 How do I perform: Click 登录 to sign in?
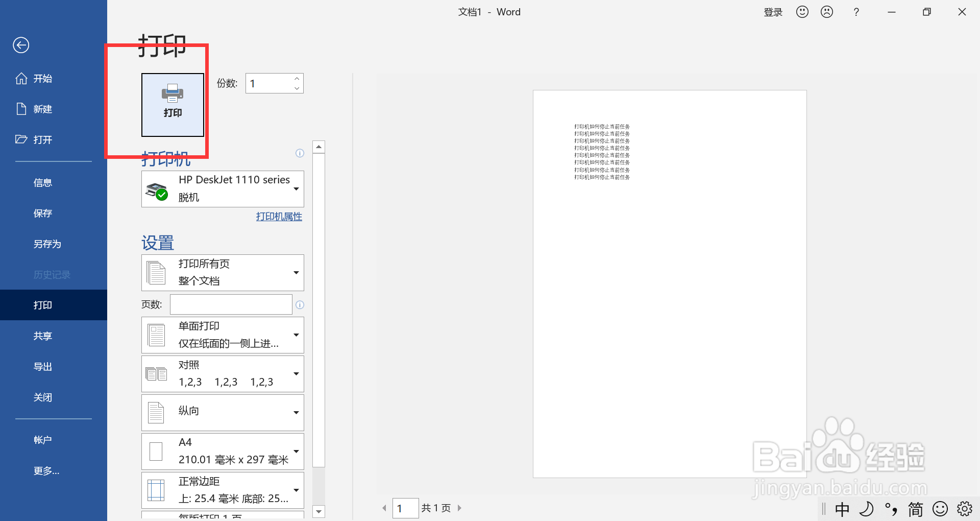tap(773, 12)
